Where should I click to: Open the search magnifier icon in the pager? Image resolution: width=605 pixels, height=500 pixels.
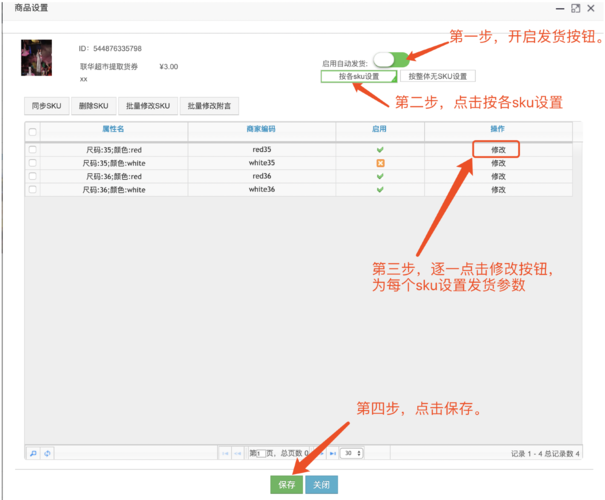click(33, 453)
